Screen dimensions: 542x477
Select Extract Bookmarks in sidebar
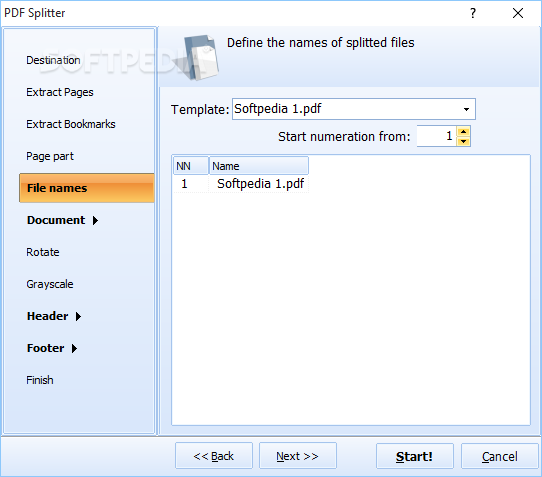pyautogui.click(x=71, y=124)
